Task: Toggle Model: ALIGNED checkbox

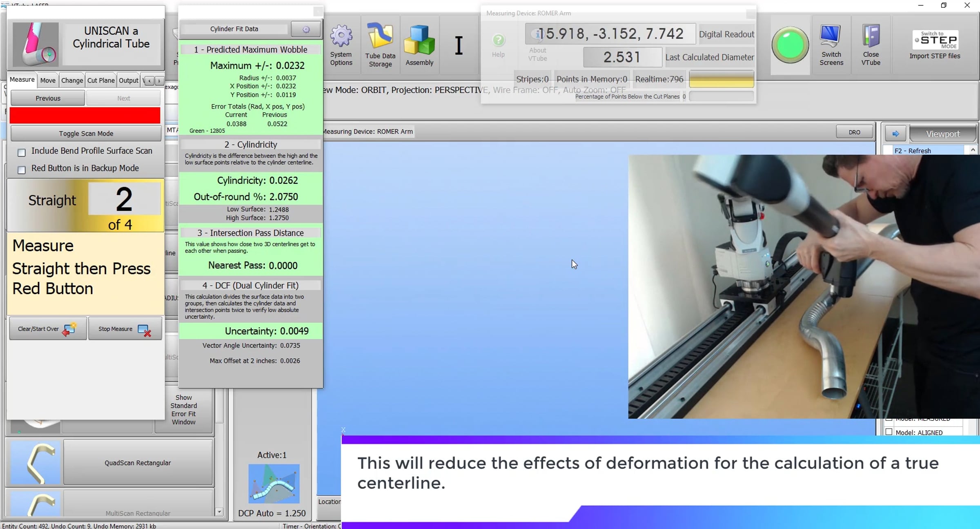Action: [x=889, y=432]
